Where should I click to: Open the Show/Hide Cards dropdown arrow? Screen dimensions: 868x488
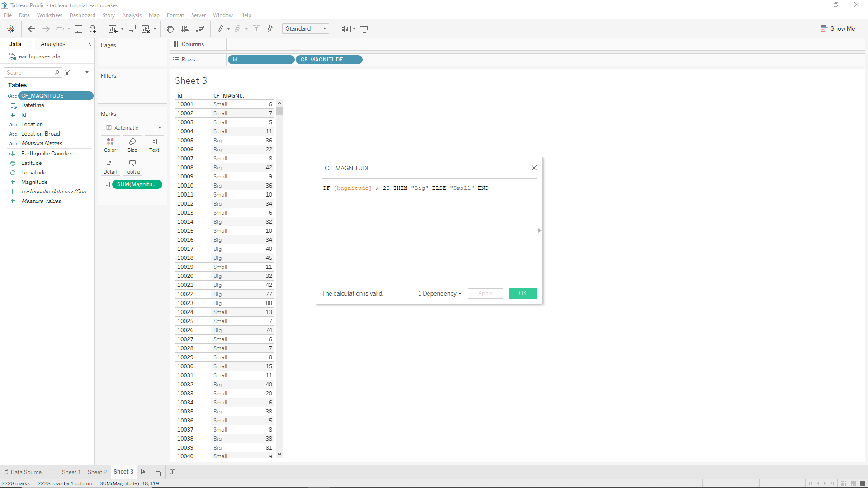click(x=354, y=29)
